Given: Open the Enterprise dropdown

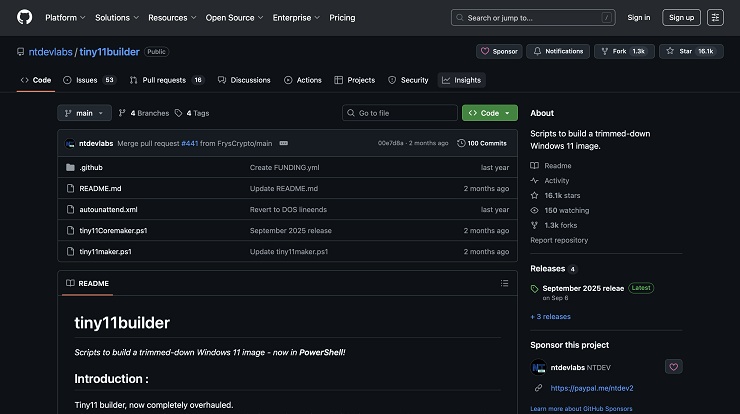Looking at the screenshot, I should (296, 17).
